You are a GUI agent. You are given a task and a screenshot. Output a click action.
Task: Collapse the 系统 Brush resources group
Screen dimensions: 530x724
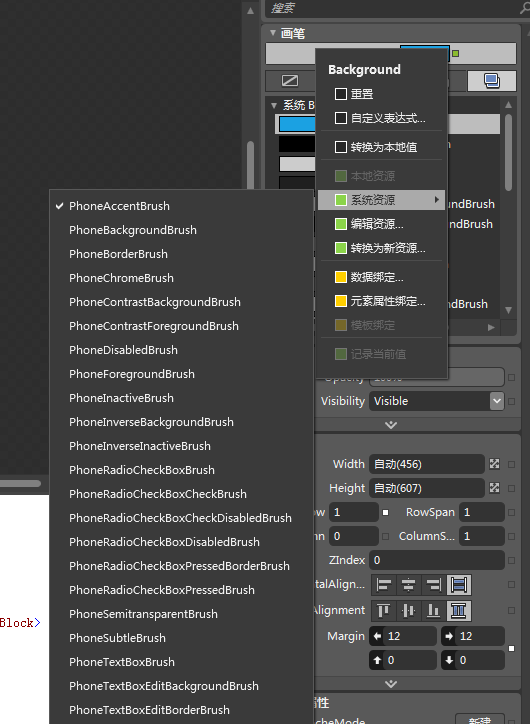coord(274,106)
